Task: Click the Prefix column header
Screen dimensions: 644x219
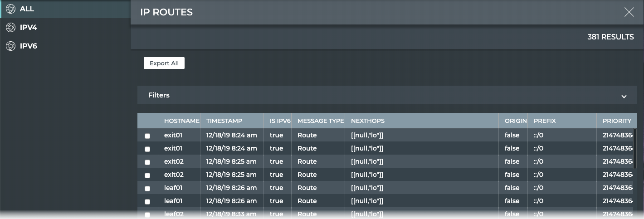Action: 545,121
